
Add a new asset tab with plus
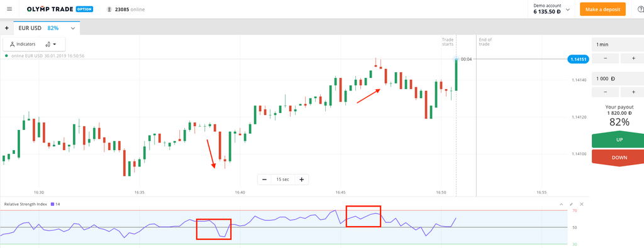coord(6,28)
